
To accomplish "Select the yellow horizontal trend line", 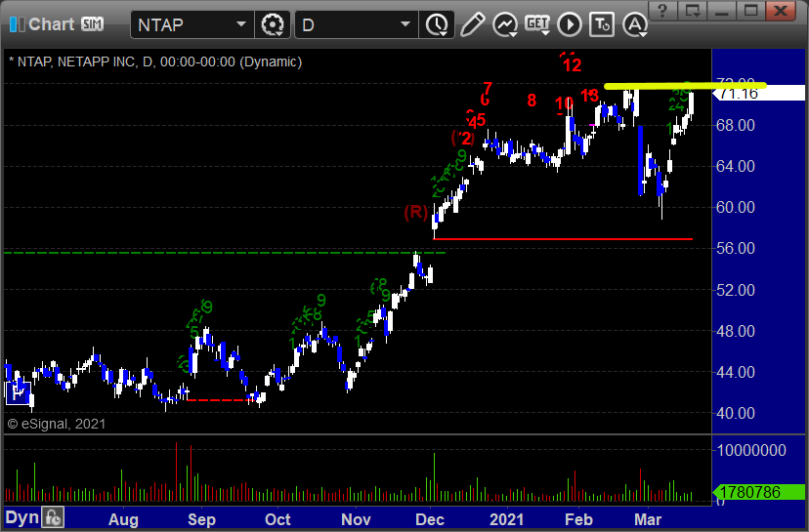I will pos(685,86).
